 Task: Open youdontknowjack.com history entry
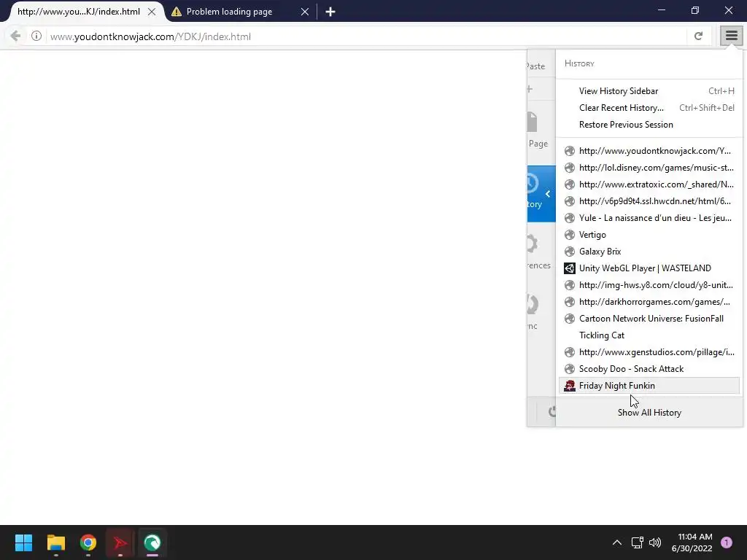pyautogui.click(x=649, y=151)
